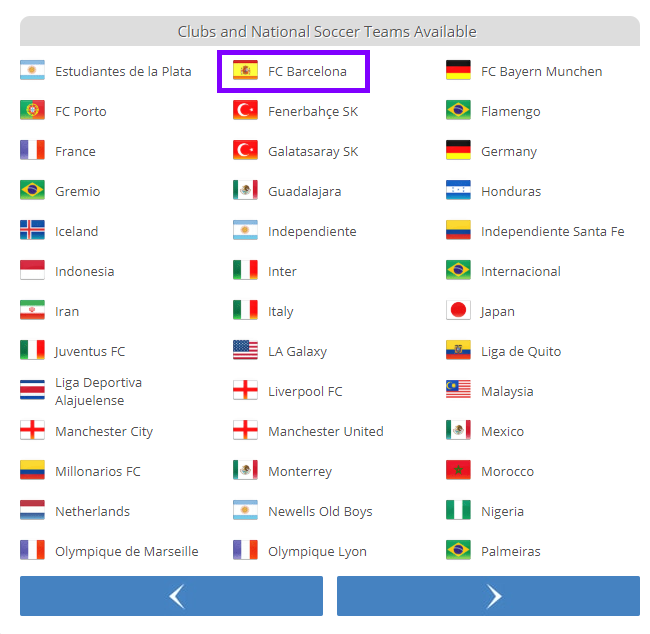
Task: Select Liga Deportiva Alajuelense
Action: (x=99, y=391)
